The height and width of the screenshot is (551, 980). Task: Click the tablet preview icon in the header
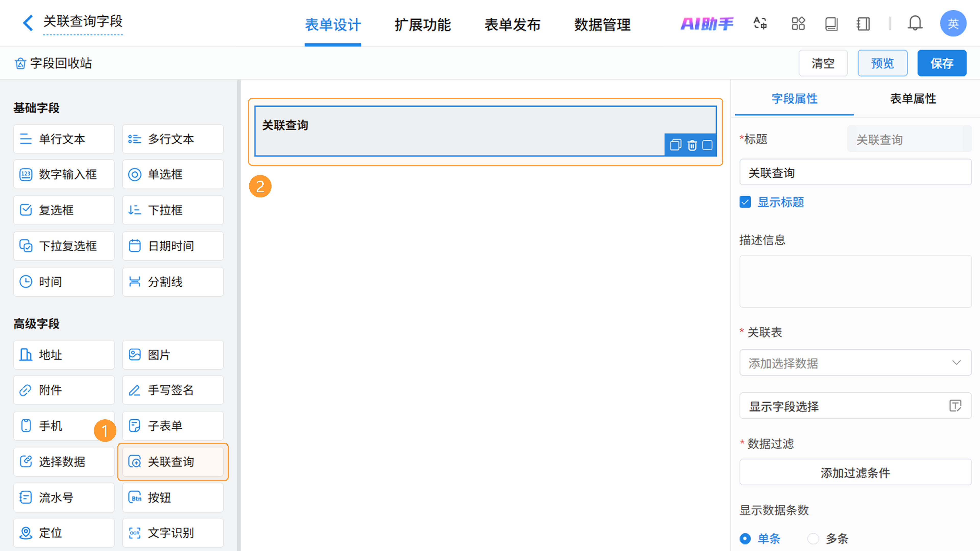(831, 23)
